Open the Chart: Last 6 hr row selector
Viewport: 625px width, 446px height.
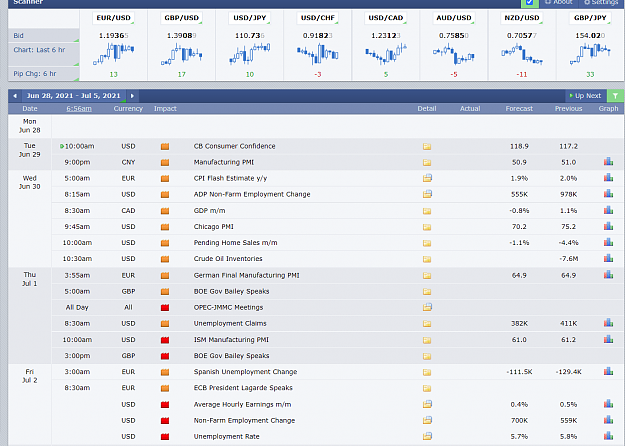click(x=43, y=54)
